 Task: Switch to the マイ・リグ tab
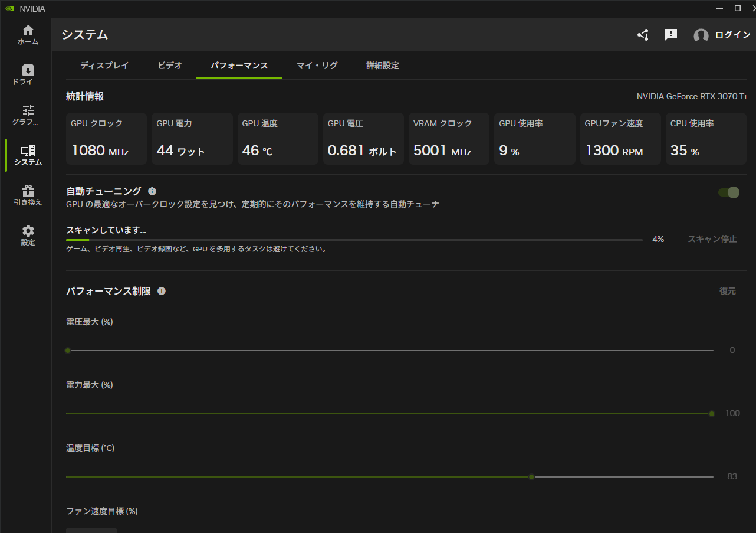pos(317,66)
